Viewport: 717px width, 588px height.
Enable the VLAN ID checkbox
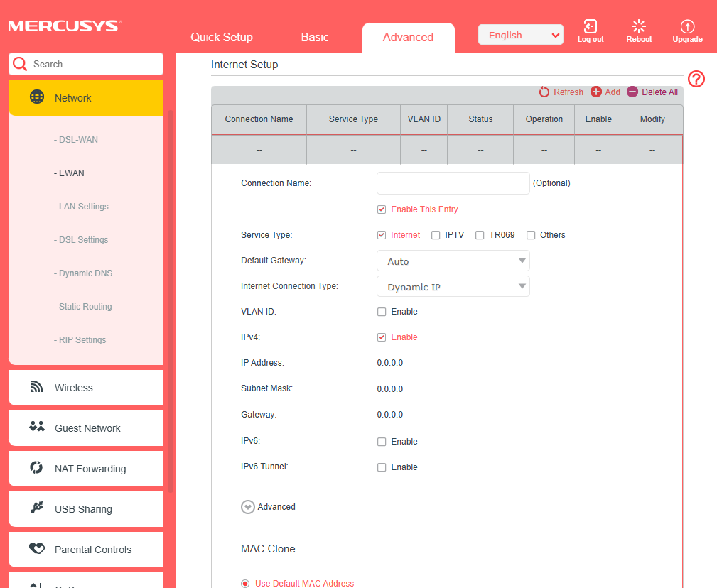[x=382, y=312]
